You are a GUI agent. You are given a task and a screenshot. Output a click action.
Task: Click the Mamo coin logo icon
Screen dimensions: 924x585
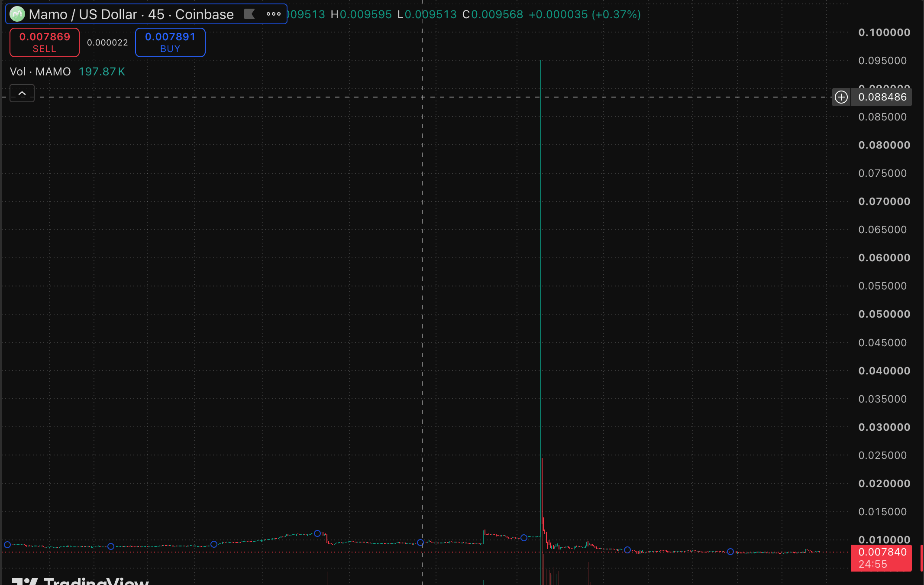coord(17,14)
